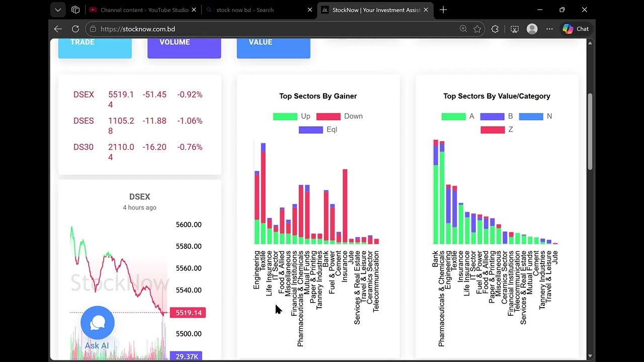Click the 29.37K volume tag
644x362 pixels.
coord(186,356)
